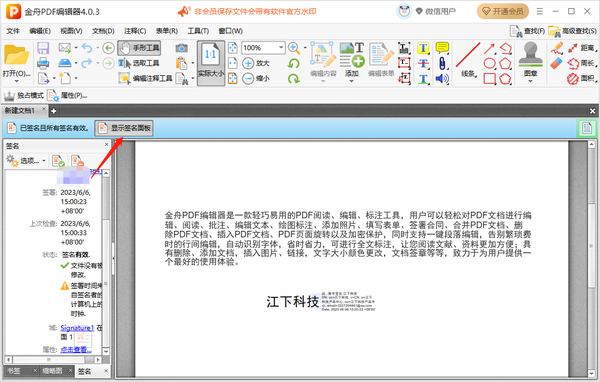
Task: Open the Edit (编辑) menu
Action: pyautogui.click(x=40, y=31)
